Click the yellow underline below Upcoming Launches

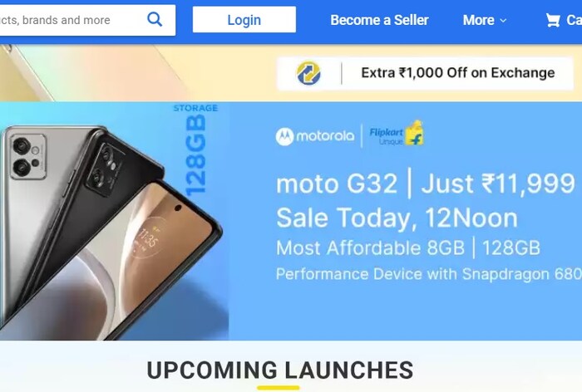[x=279, y=388]
